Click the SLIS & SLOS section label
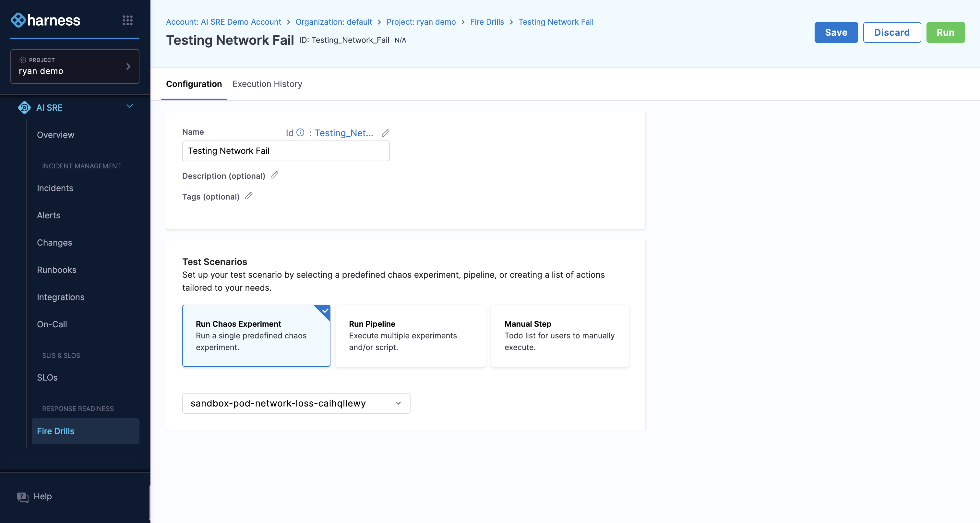Screen dimensions: 980x523 (61, 356)
